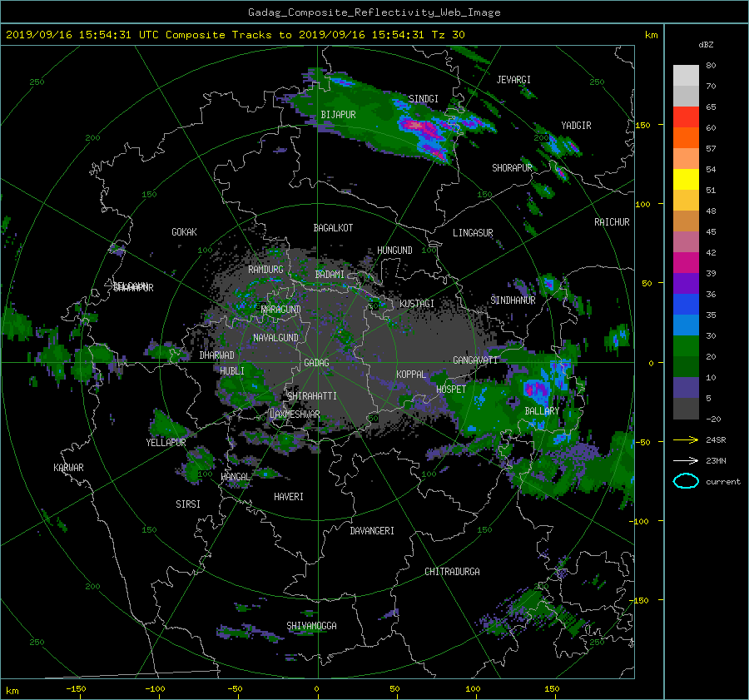Image resolution: width=749 pixels, height=700 pixels.
Task: Click the HAVERI city label
Action: tap(289, 497)
